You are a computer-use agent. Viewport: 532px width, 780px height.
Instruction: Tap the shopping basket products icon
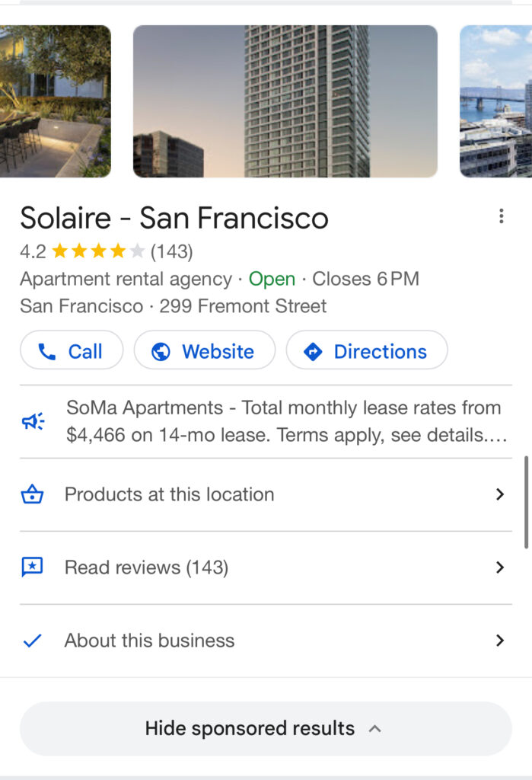pyautogui.click(x=32, y=494)
